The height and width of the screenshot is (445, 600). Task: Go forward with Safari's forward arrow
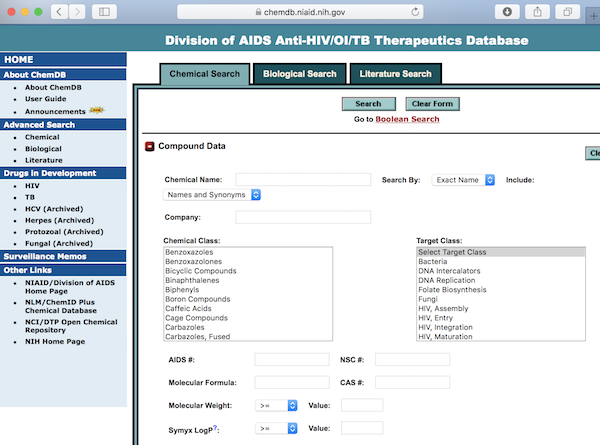pyautogui.click(x=77, y=12)
